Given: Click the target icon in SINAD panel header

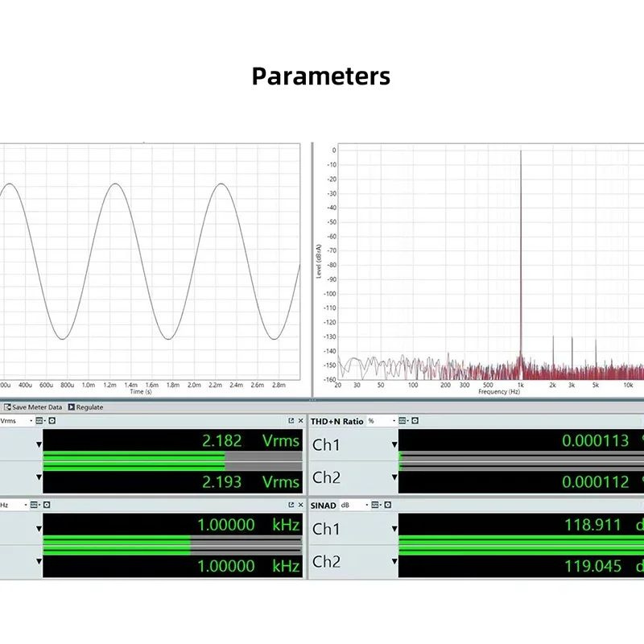Looking at the screenshot, I should point(388,505).
